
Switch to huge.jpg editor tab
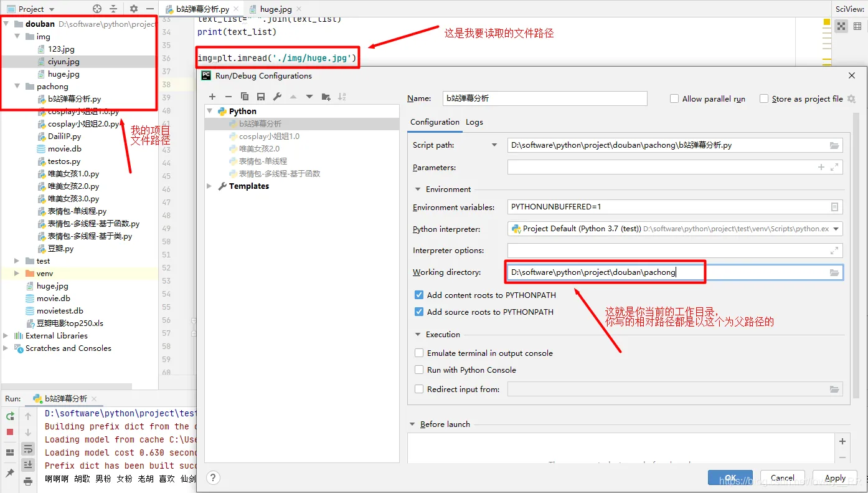pos(274,9)
